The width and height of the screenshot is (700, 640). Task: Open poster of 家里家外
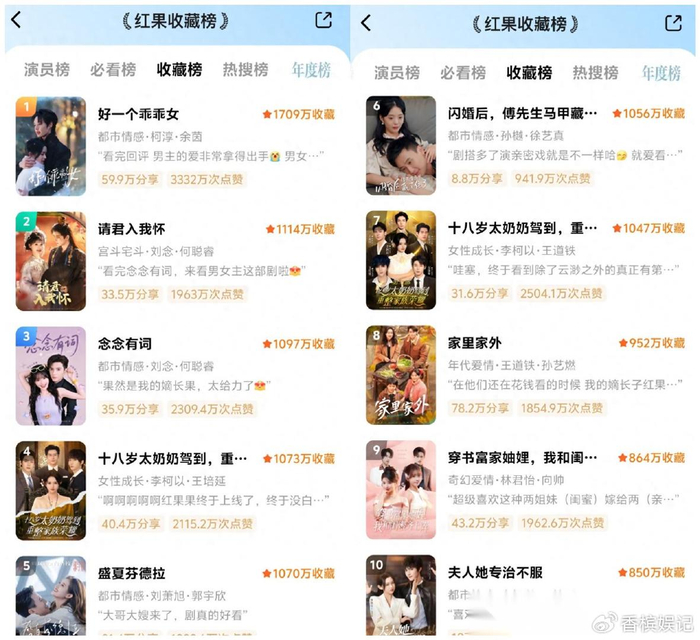point(401,375)
